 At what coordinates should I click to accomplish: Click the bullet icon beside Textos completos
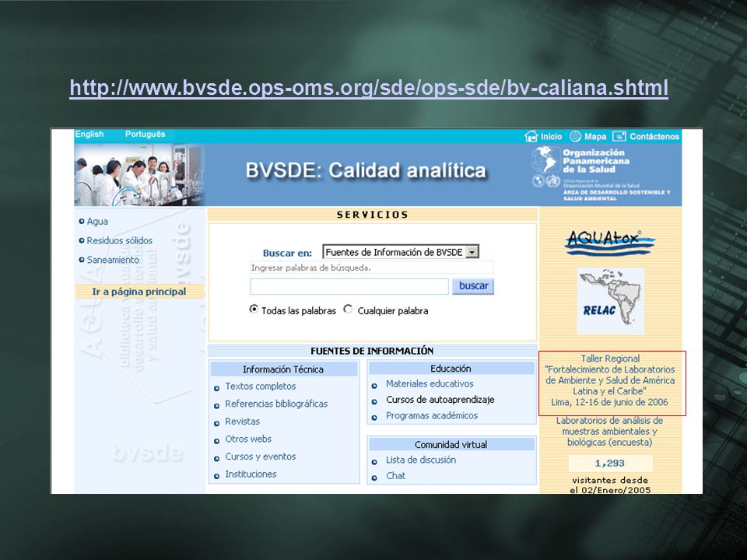217,389
